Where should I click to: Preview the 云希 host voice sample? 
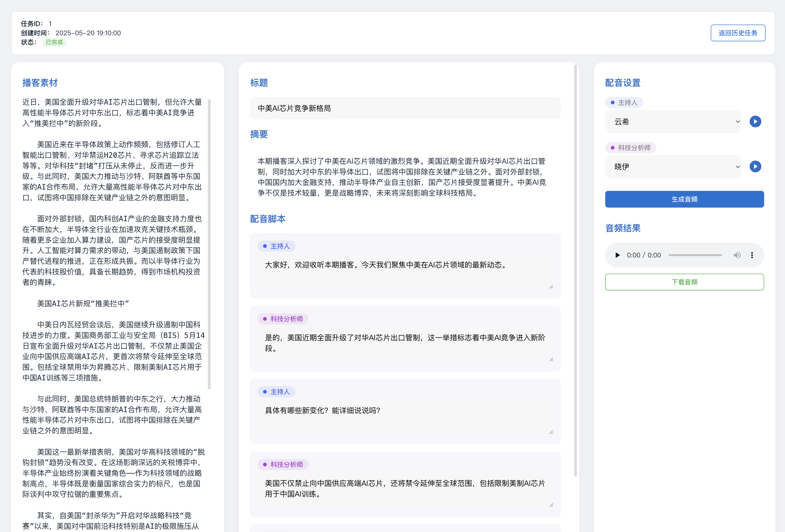[x=755, y=122]
